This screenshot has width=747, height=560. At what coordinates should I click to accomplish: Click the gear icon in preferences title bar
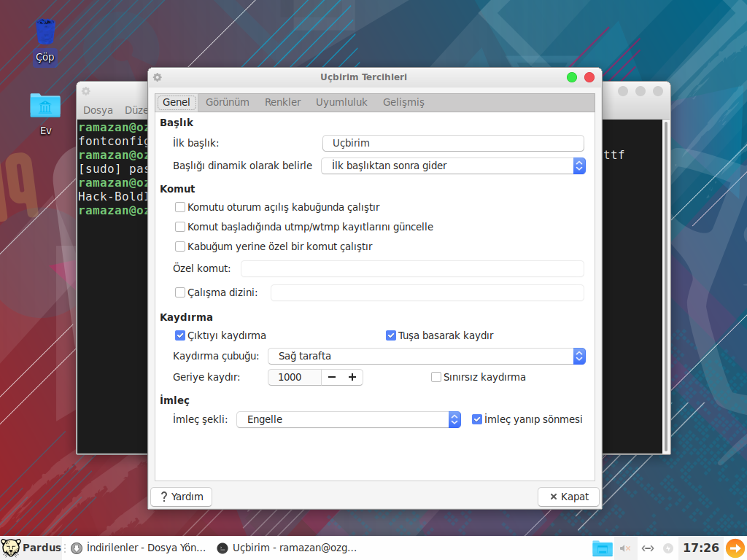[x=158, y=77]
